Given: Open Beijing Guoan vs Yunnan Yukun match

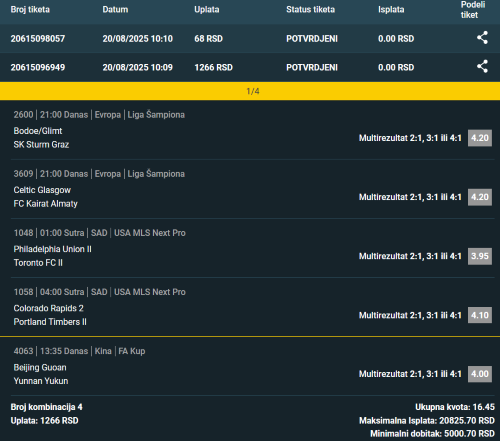Looking at the screenshot, I should [41, 374].
